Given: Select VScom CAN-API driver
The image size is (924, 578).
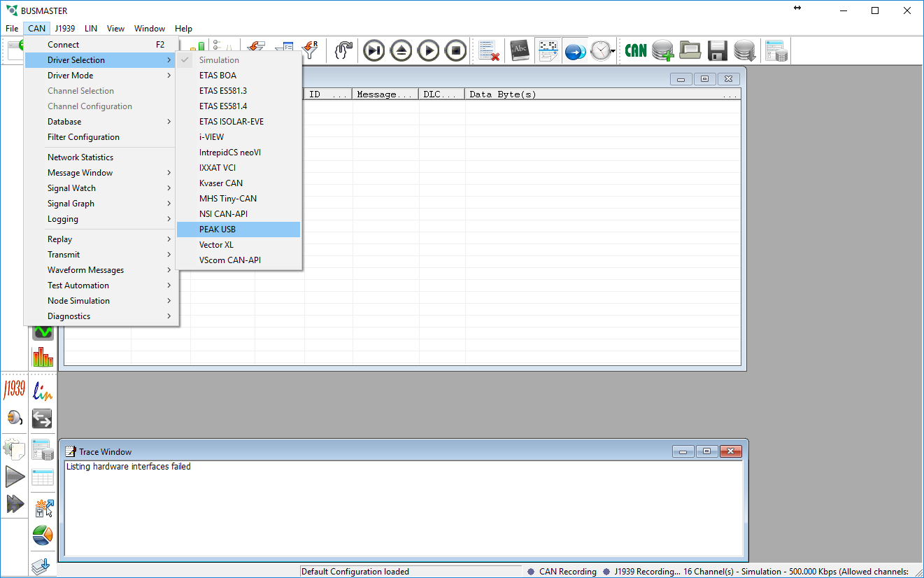Looking at the screenshot, I should (239, 260).
